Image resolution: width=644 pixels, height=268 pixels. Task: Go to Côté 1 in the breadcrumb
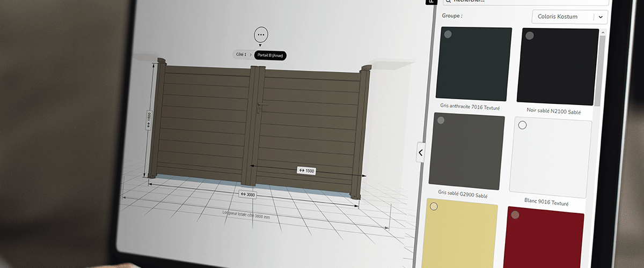241,55
